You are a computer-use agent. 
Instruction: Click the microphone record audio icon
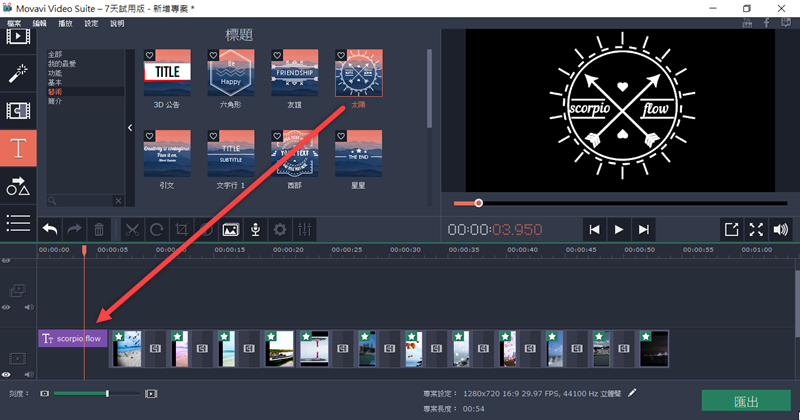pyautogui.click(x=255, y=229)
